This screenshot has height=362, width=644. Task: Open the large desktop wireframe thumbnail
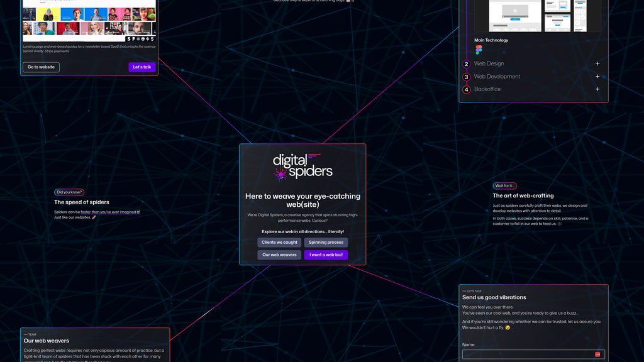click(x=515, y=16)
